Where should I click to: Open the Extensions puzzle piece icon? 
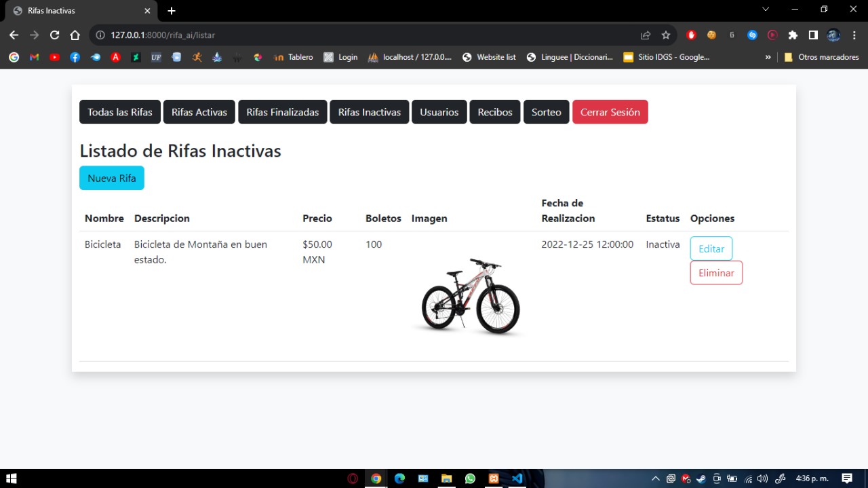pos(793,35)
